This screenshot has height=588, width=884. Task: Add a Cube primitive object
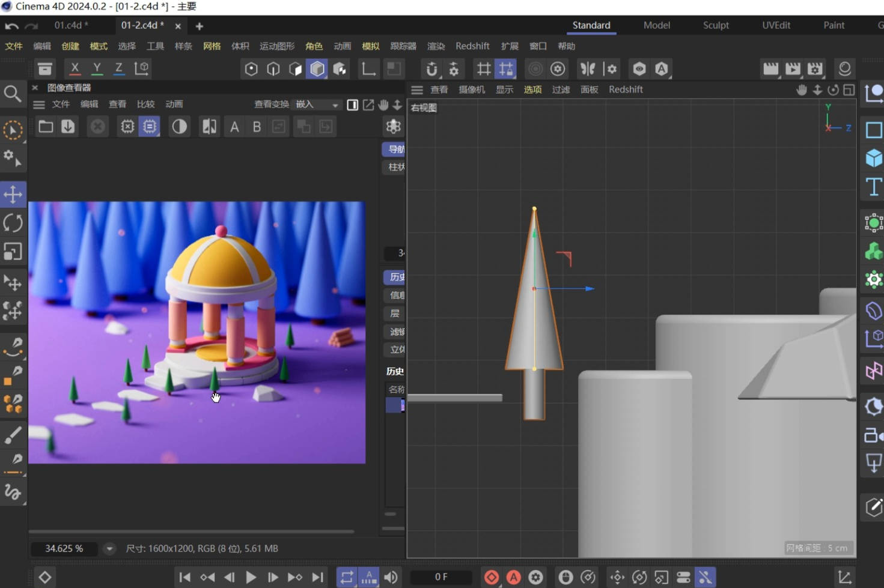click(873, 158)
